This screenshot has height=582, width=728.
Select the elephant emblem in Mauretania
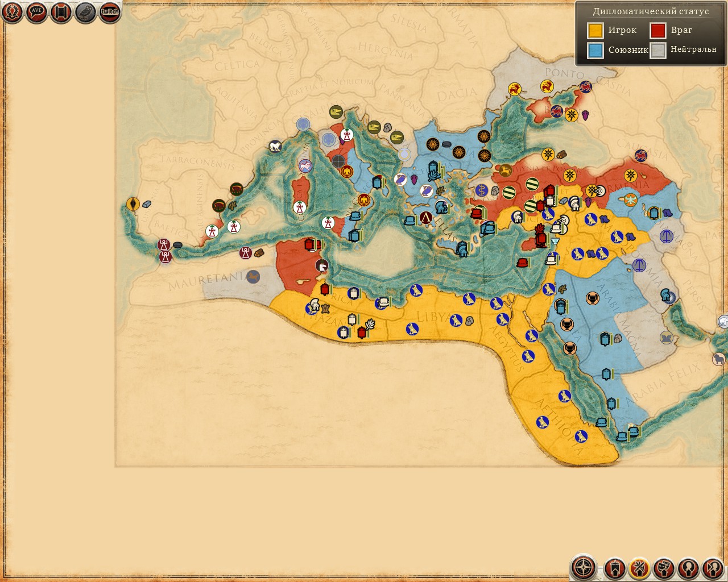tap(253, 277)
